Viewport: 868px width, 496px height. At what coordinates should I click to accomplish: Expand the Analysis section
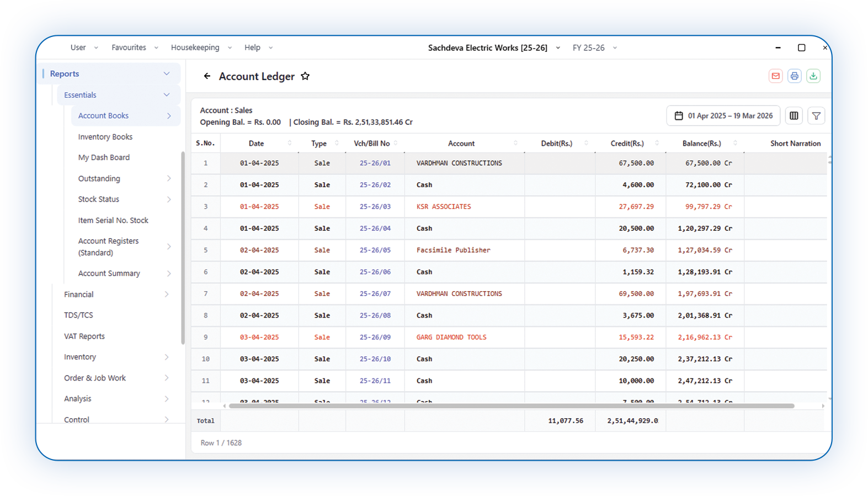pos(167,399)
